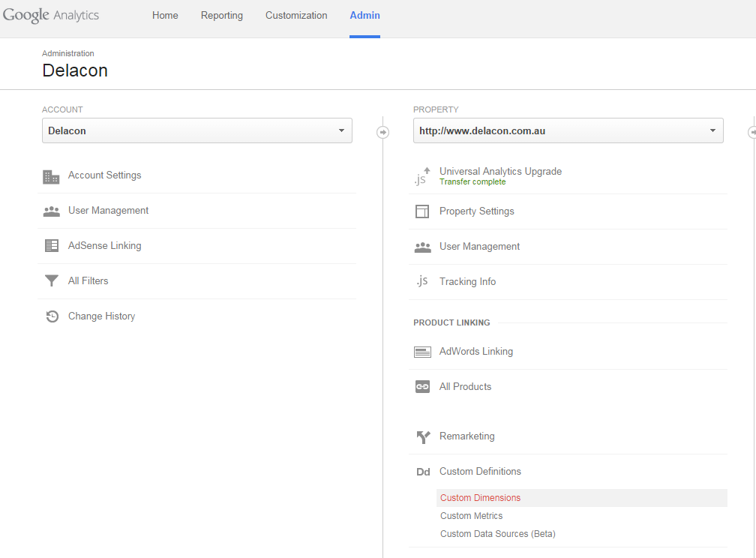The image size is (756, 558).
Task: Open All Products
Action: [x=465, y=386]
